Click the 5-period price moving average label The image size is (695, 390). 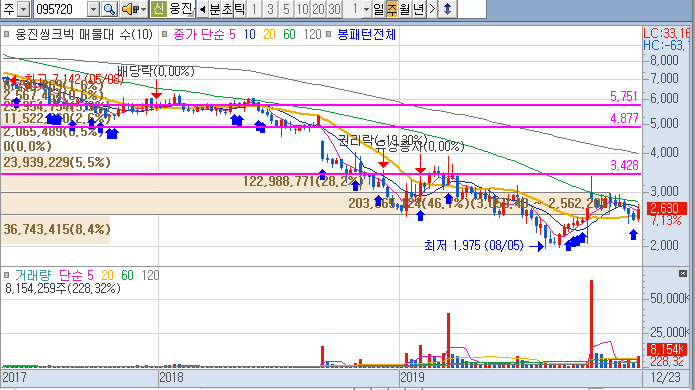[x=232, y=35]
